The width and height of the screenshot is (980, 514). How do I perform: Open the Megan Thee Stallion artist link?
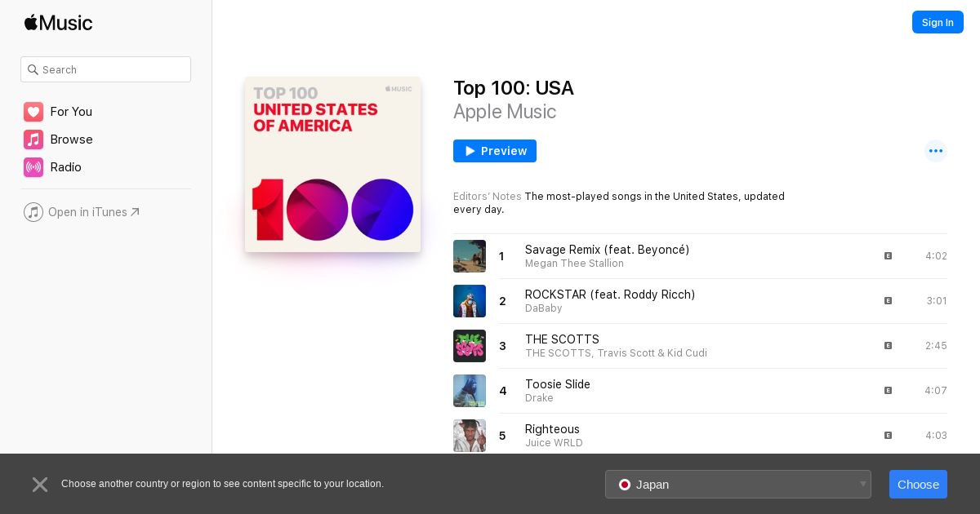(574, 264)
